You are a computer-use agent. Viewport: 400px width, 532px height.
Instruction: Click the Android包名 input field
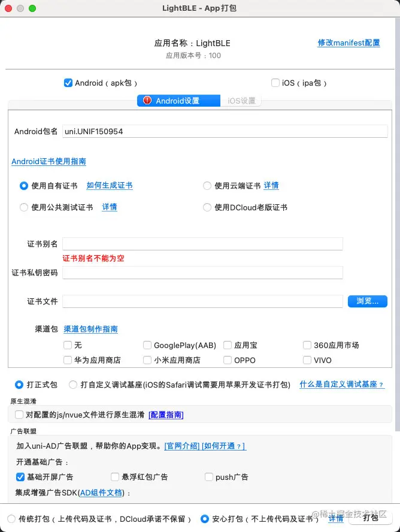click(225, 131)
